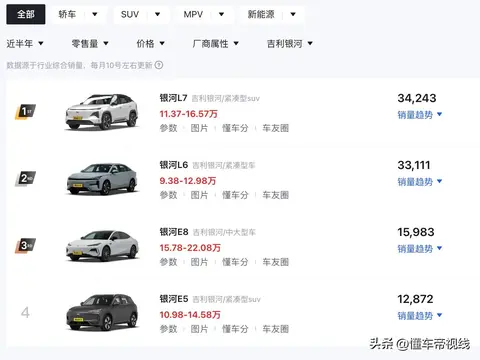Select the SUV category tab
The width and height of the screenshot is (480, 360).
(x=130, y=14)
